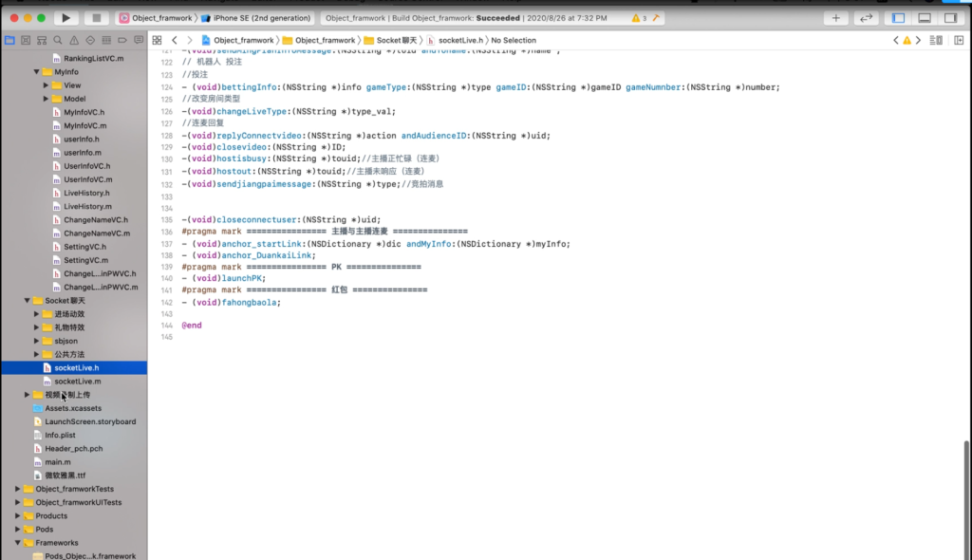Toggle the Inspectors panel
The height and width of the screenshot is (560, 972).
950,18
